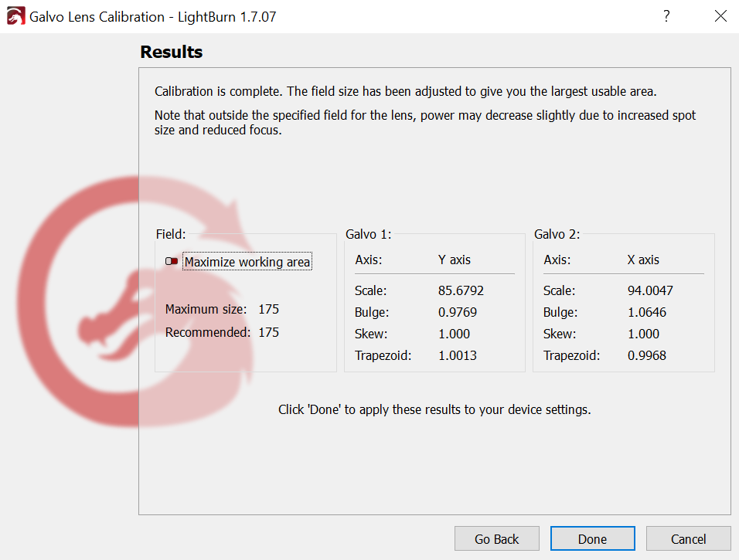Screen dimensions: 739x560
Task: Click the Galvo 1 scale value 85.6792
Action: 461,290
